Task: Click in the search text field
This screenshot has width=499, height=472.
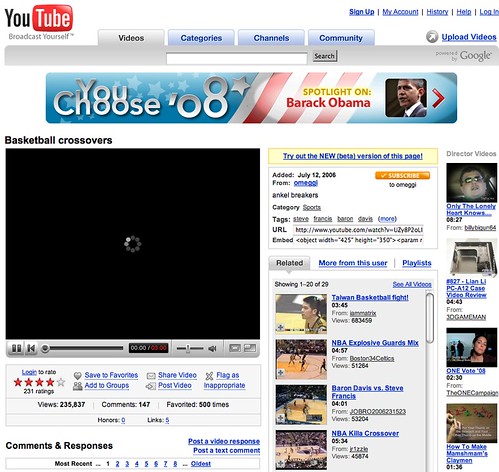Action: point(237,58)
